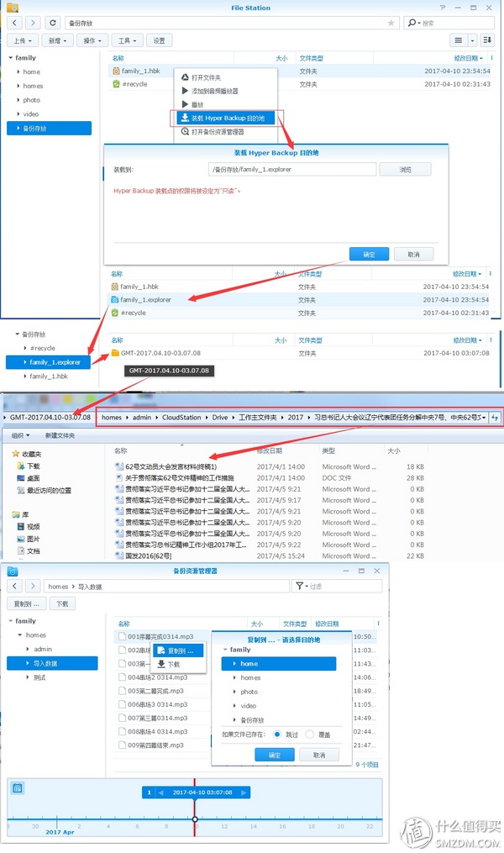Open the 组织 organize dropdown in Explorer
The height and width of the screenshot is (853, 504).
tap(21, 436)
